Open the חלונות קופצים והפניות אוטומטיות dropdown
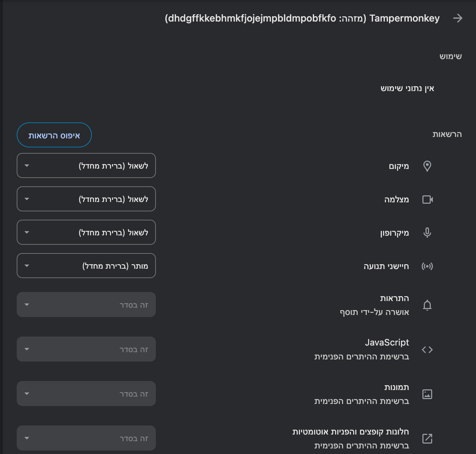The height and width of the screenshot is (454, 476). coord(86,438)
